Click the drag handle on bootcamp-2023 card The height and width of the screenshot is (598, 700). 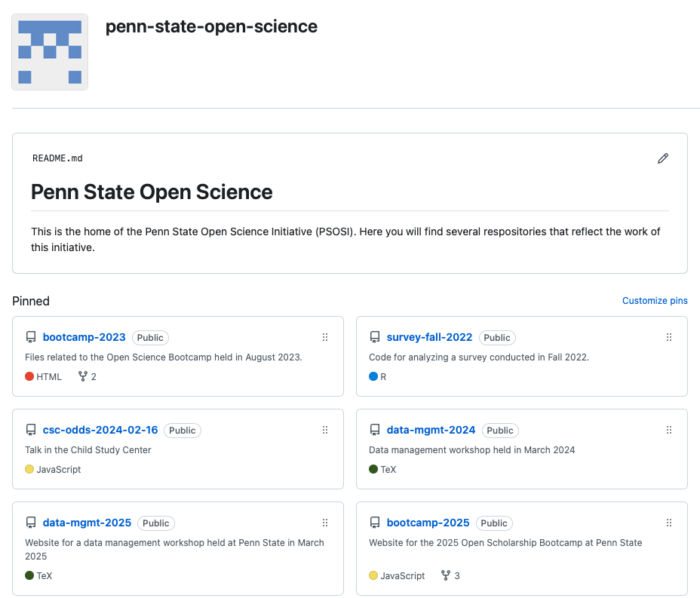click(x=325, y=337)
